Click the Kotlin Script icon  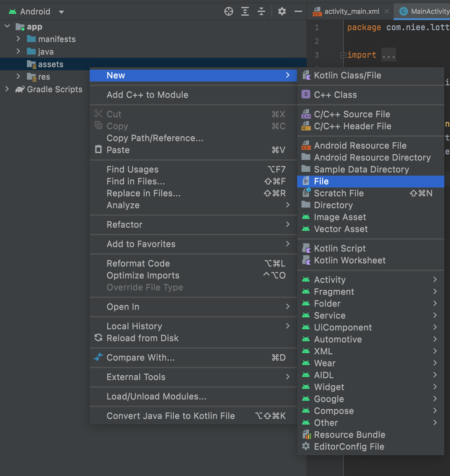point(306,248)
